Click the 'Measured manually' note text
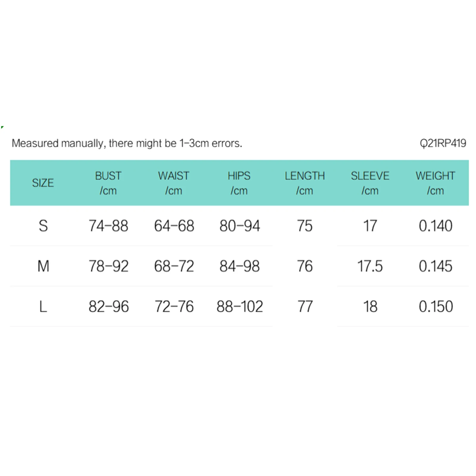 click(127, 143)
